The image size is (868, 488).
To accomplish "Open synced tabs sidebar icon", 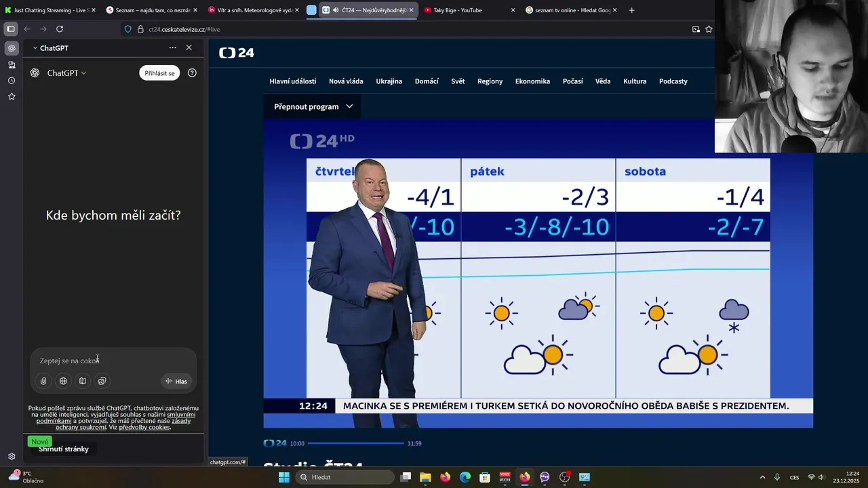I will [x=12, y=64].
